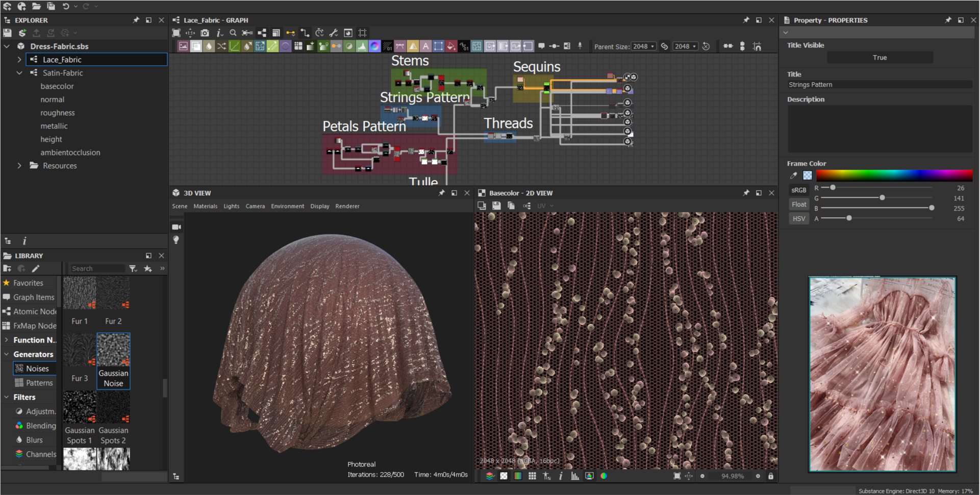Image resolution: width=980 pixels, height=495 pixels.
Task: Select the roughness output in Explorer
Action: pos(58,113)
